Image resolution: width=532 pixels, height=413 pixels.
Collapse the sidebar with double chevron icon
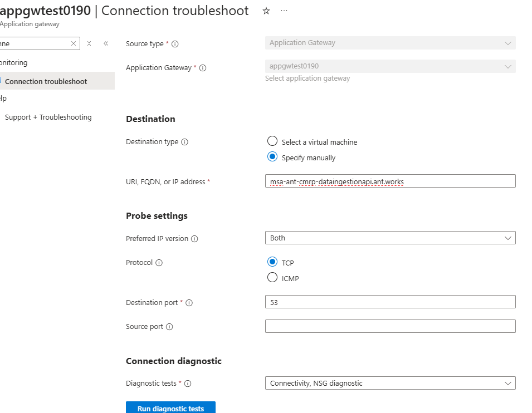point(106,43)
